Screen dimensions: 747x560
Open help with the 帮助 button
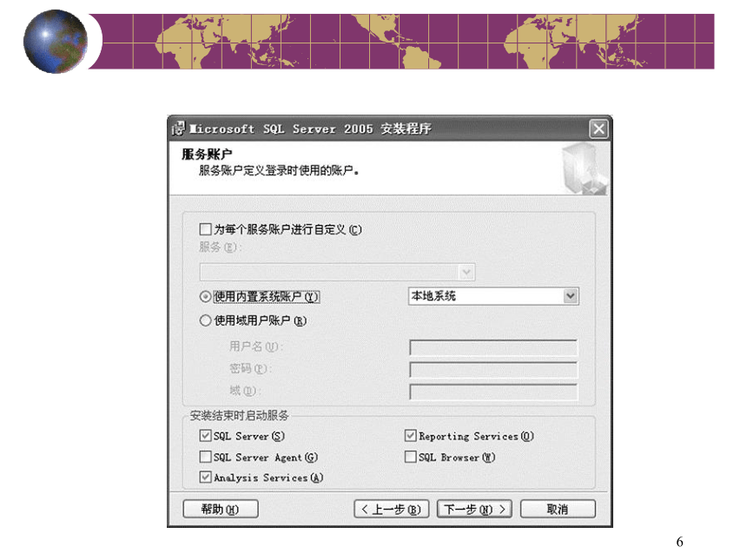tap(221, 509)
